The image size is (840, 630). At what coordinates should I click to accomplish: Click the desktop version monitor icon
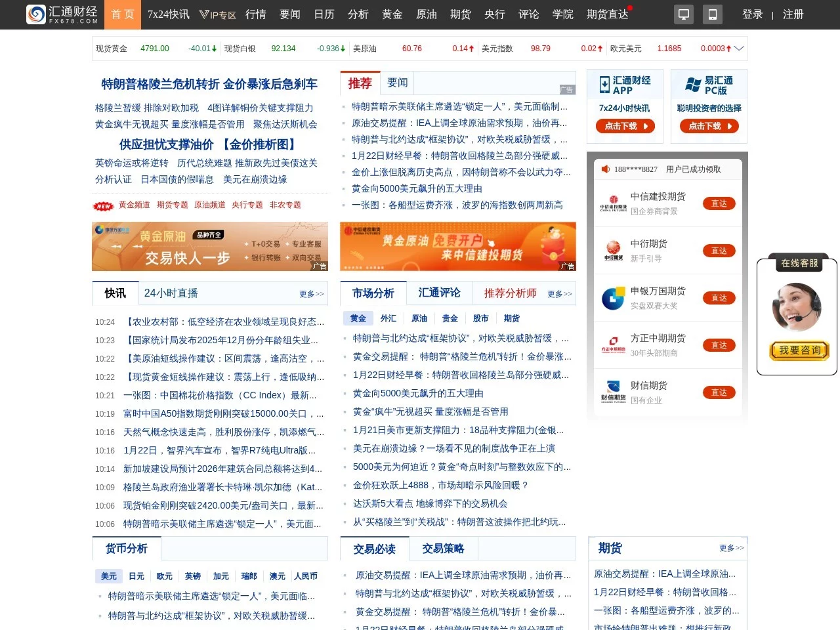point(684,14)
